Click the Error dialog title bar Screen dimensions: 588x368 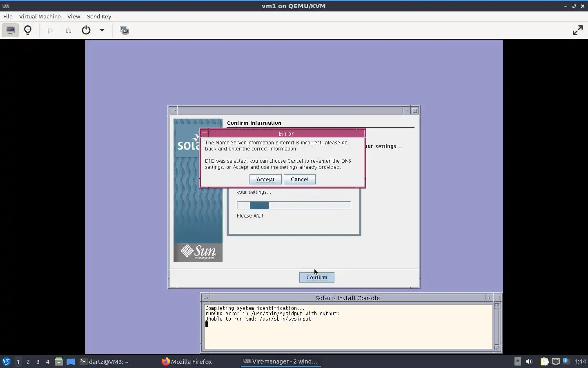tap(286, 134)
